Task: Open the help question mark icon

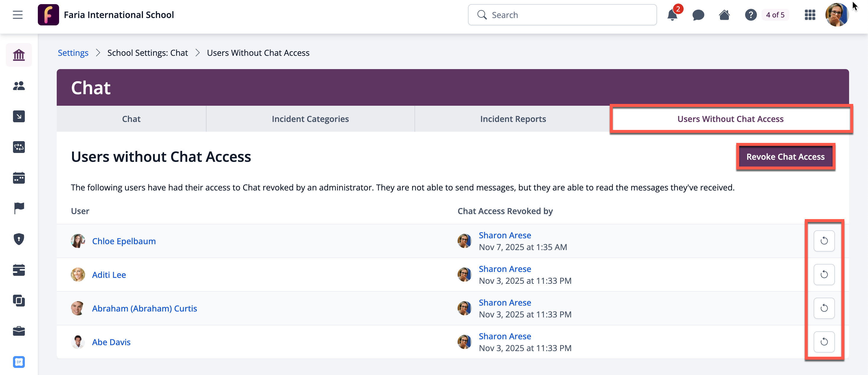Action: point(750,15)
